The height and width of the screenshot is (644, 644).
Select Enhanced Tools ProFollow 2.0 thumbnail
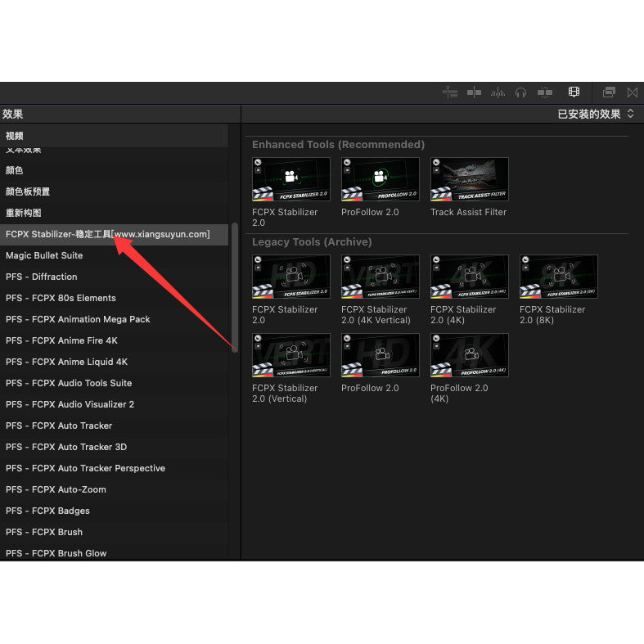[380, 179]
